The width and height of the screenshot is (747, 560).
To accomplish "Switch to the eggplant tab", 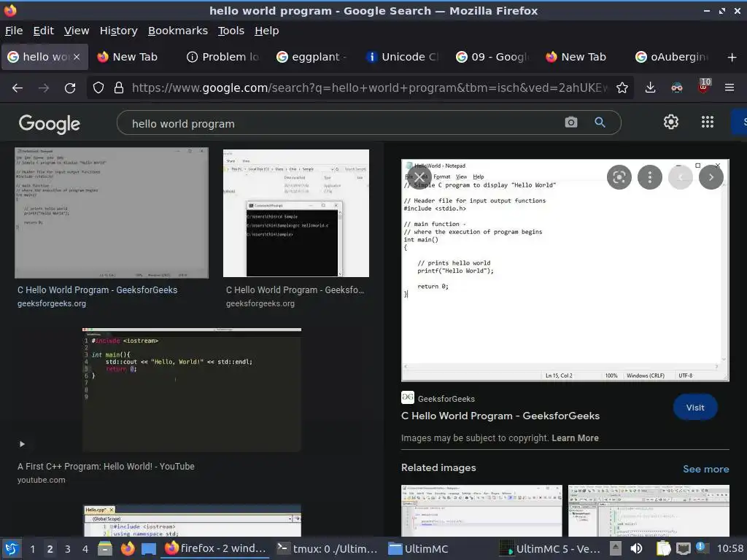I will point(312,57).
